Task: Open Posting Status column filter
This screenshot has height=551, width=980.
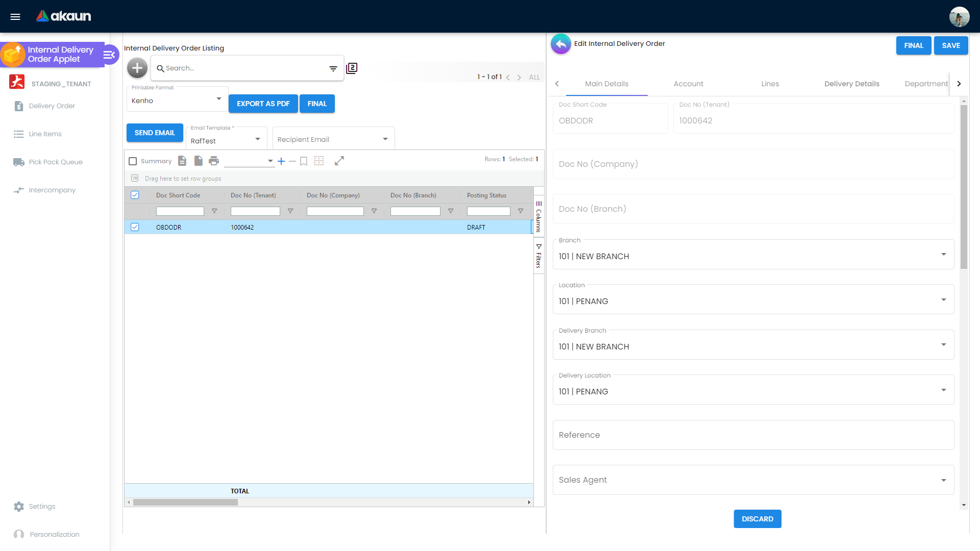Action: click(521, 211)
